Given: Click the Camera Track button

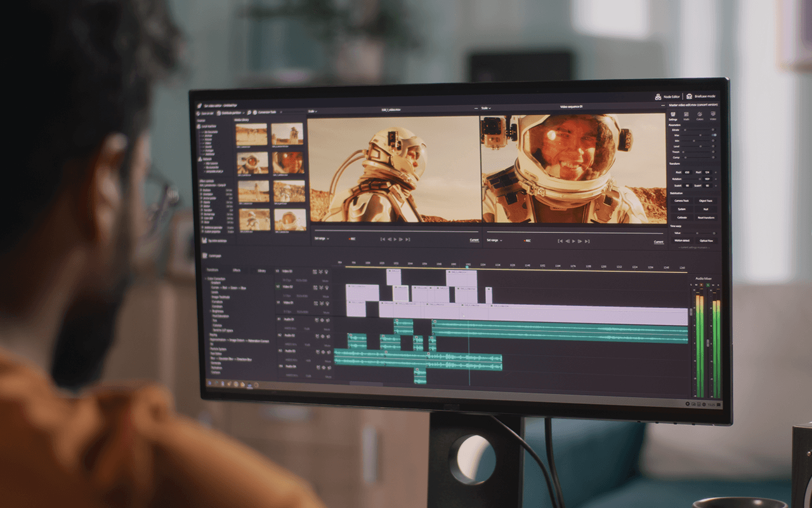Looking at the screenshot, I should tap(681, 201).
